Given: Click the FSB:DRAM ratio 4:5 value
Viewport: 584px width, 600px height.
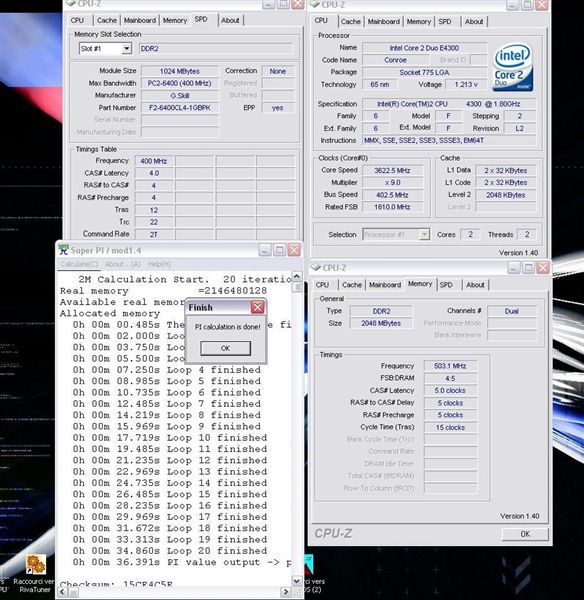Looking at the screenshot, I should 450,378.
